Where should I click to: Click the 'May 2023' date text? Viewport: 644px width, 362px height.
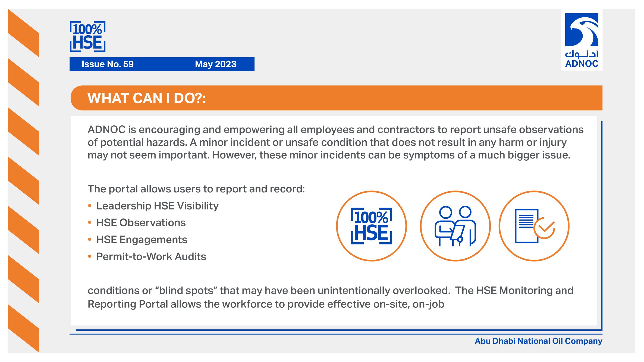pyautogui.click(x=216, y=64)
